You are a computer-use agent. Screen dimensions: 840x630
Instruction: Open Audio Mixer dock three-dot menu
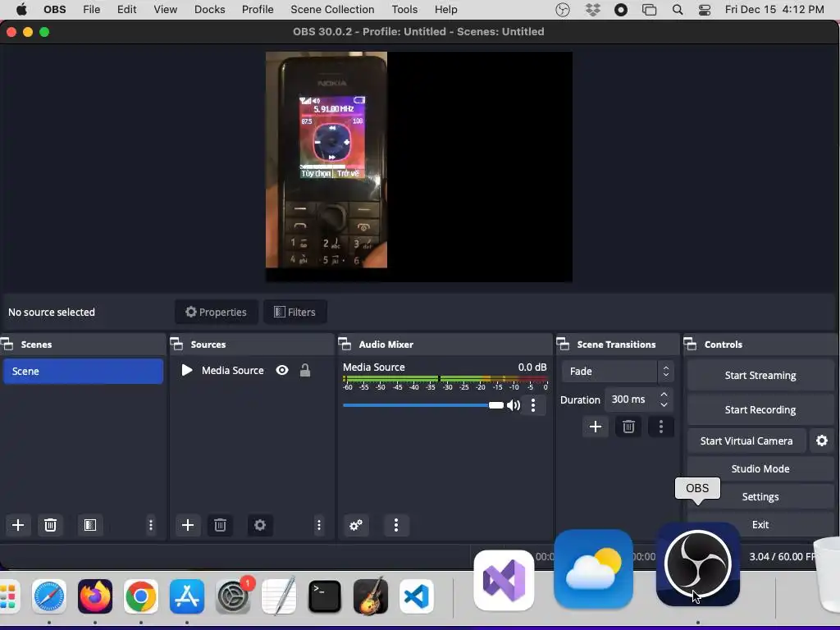point(396,525)
